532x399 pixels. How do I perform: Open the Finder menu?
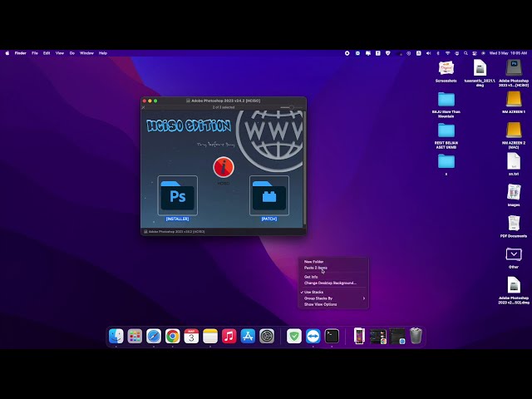pyautogui.click(x=20, y=53)
